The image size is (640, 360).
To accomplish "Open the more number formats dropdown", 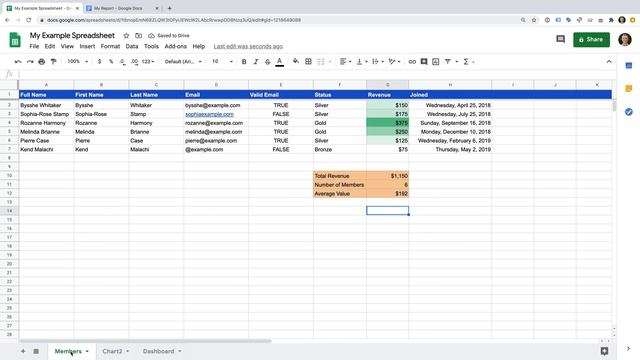I will [x=148, y=62].
